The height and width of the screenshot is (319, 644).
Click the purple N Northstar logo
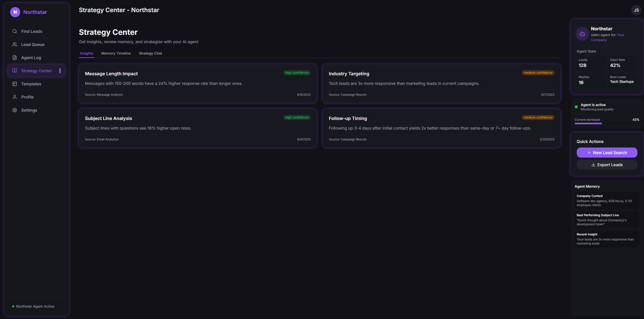(15, 12)
